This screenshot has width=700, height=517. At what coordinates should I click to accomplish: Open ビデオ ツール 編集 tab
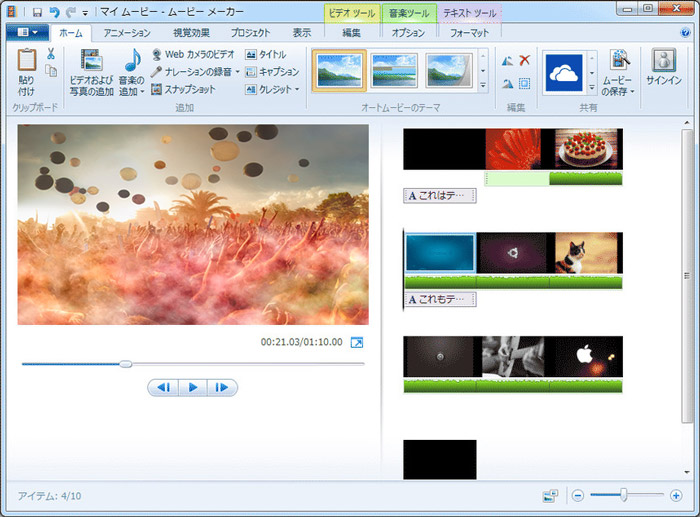(352, 33)
